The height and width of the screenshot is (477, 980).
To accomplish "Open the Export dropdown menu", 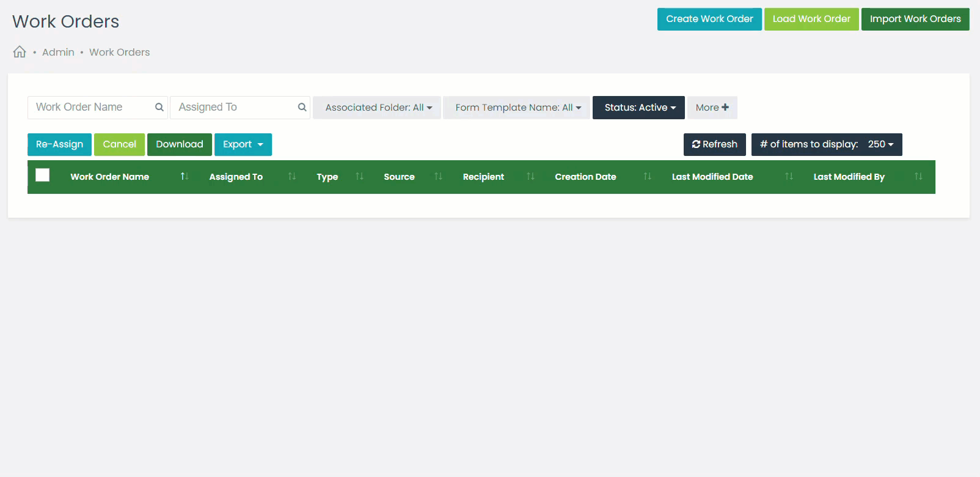I will click(x=243, y=144).
